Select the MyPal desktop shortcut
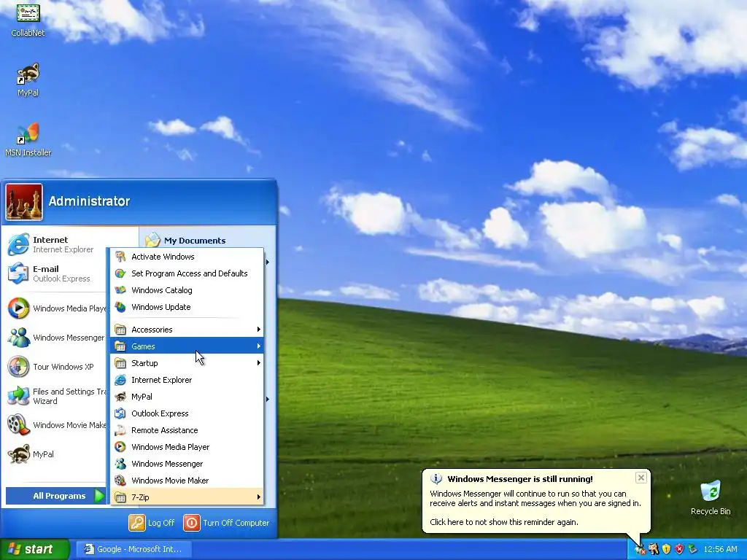 (x=28, y=80)
